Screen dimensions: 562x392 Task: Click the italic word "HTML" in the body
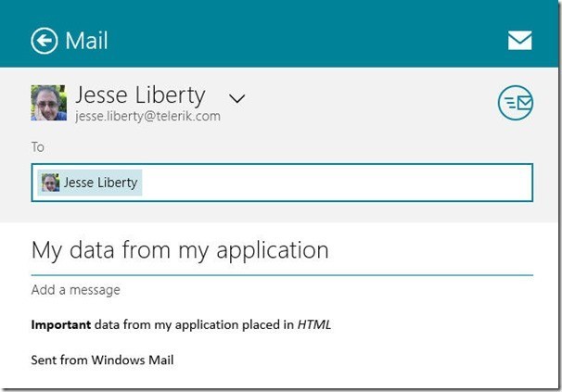pos(314,325)
